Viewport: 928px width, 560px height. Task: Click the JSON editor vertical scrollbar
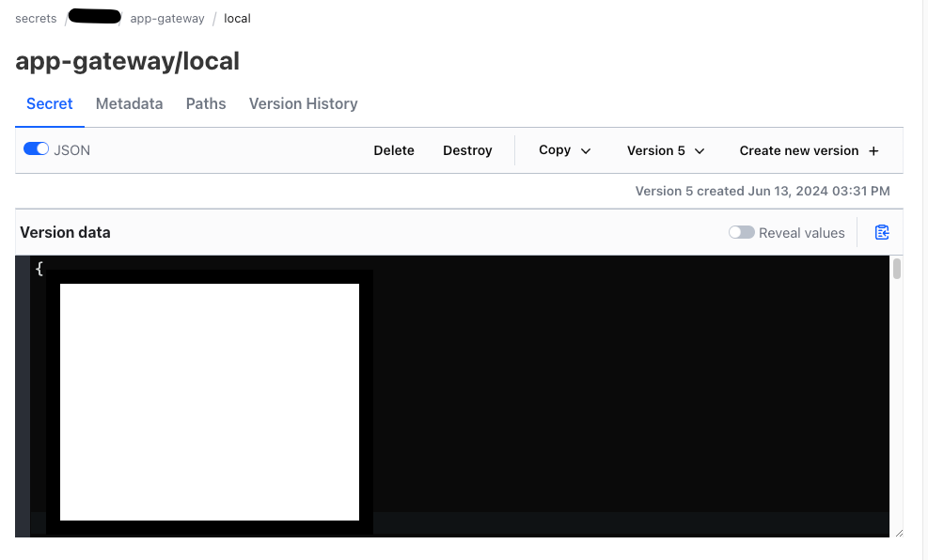[x=897, y=269]
